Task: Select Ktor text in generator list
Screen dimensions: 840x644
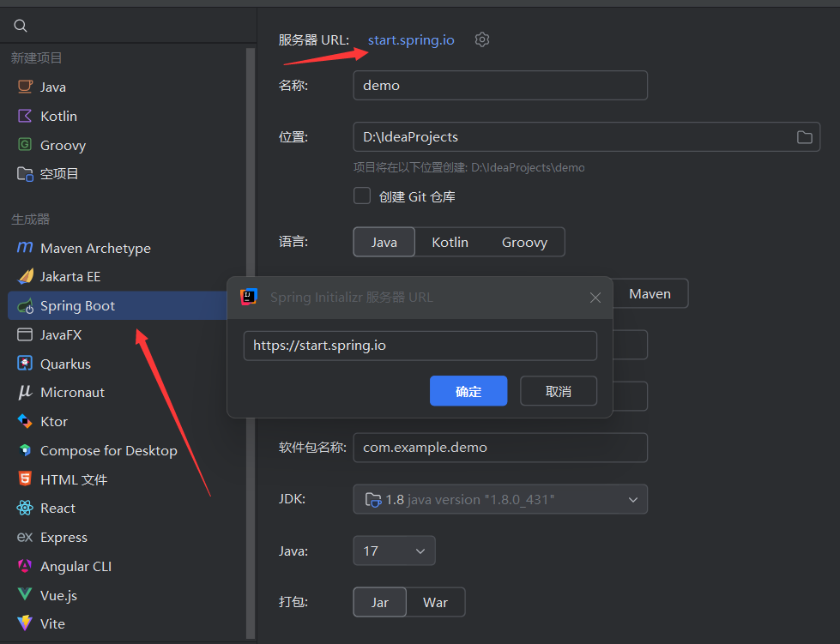Action: 54,421
